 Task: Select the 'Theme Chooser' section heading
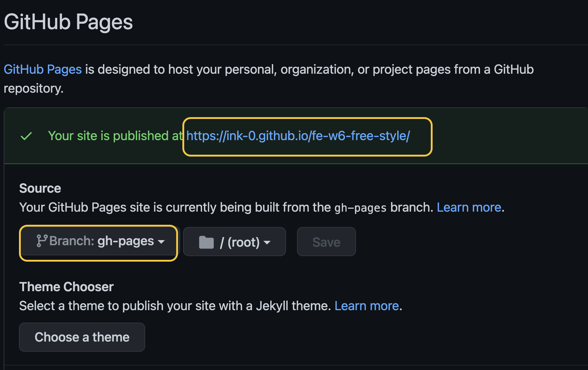coord(66,287)
